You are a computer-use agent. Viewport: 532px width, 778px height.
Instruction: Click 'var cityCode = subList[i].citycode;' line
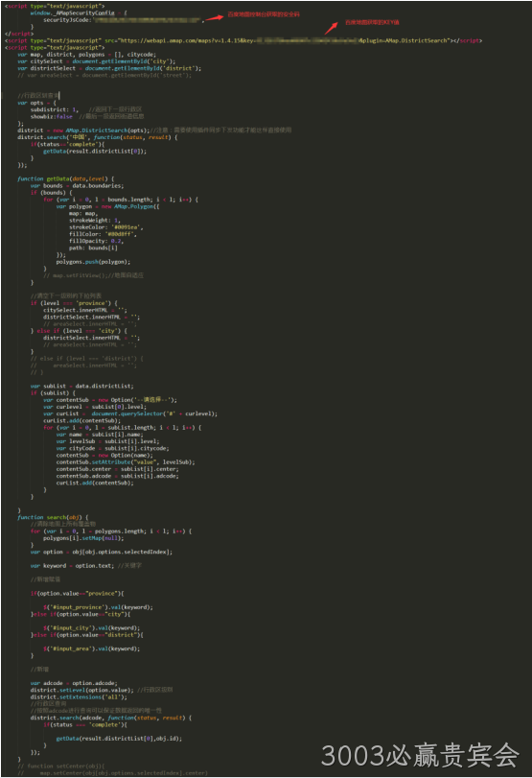pyautogui.click(x=112, y=449)
